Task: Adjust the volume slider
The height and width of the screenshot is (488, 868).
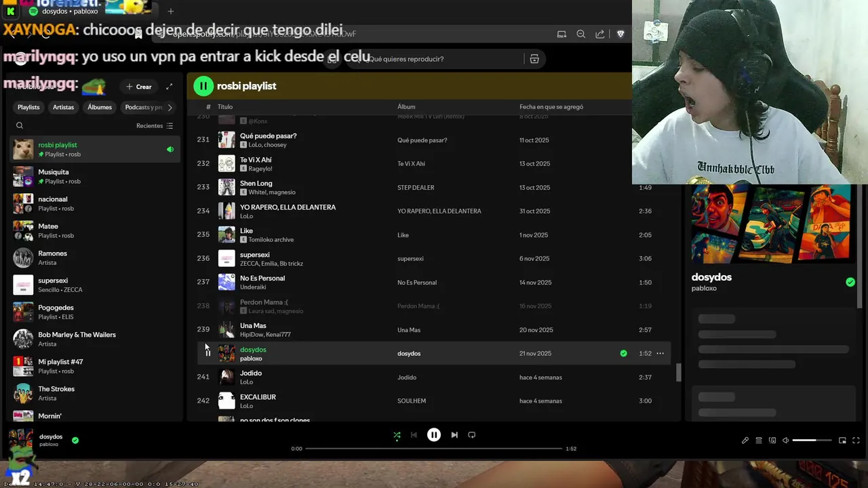Action: point(812,441)
